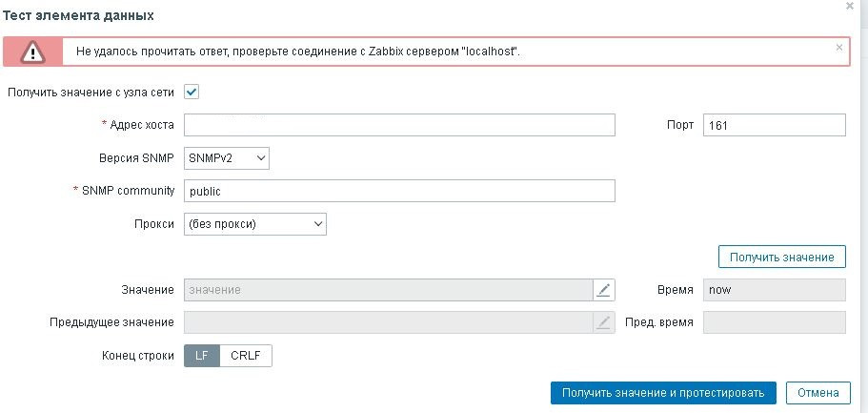868x413 pixels.
Task: Click the Значение value field
Action: [x=389, y=289]
